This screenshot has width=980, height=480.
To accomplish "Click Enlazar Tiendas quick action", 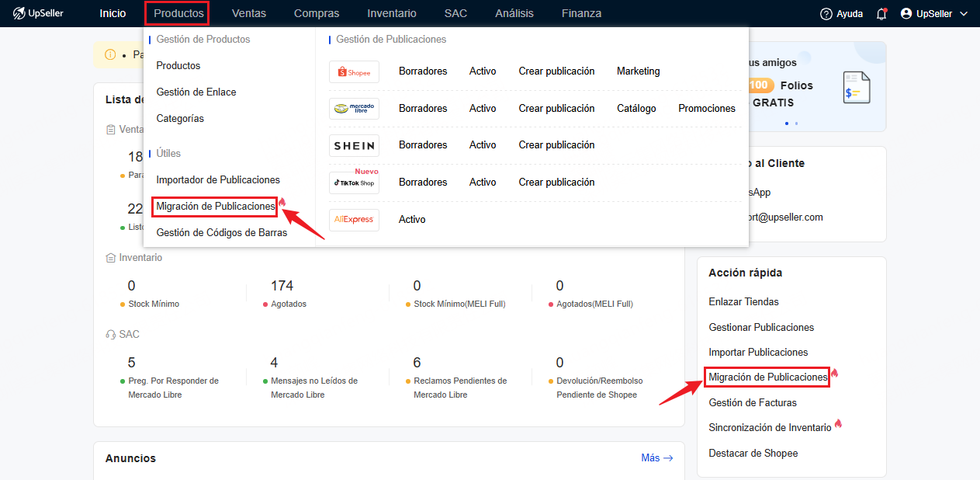I will (x=743, y=301).
